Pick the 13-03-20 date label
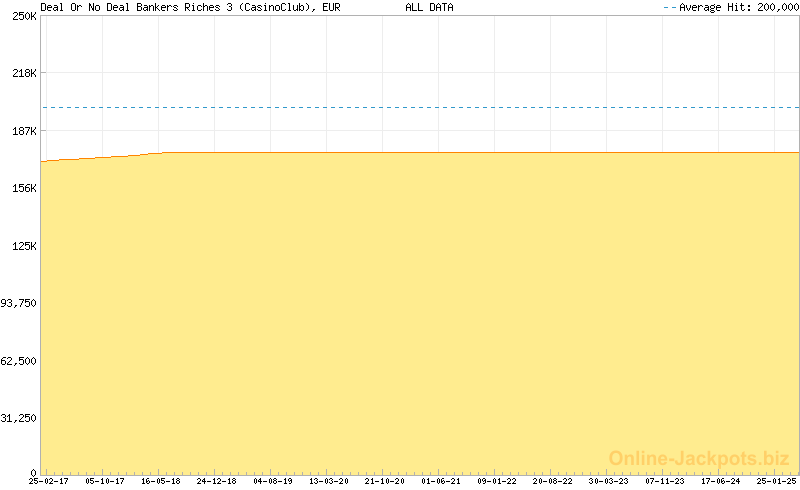 click(x=329, y=481)
